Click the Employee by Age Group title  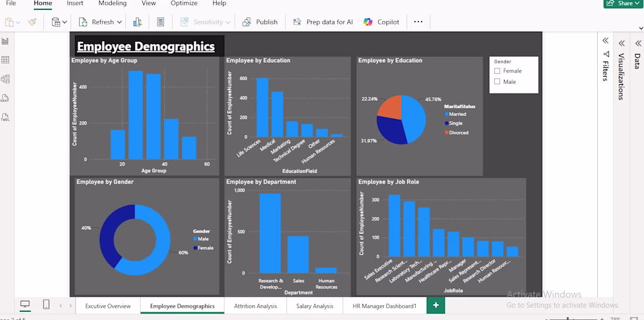pos(104,60)
